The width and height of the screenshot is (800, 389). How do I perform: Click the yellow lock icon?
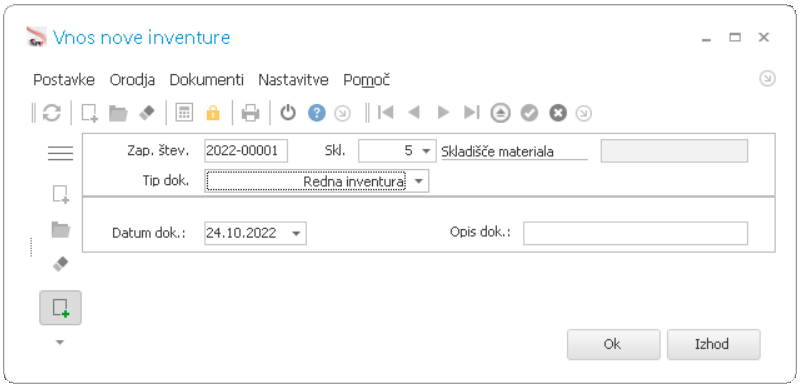coord(213,113)
